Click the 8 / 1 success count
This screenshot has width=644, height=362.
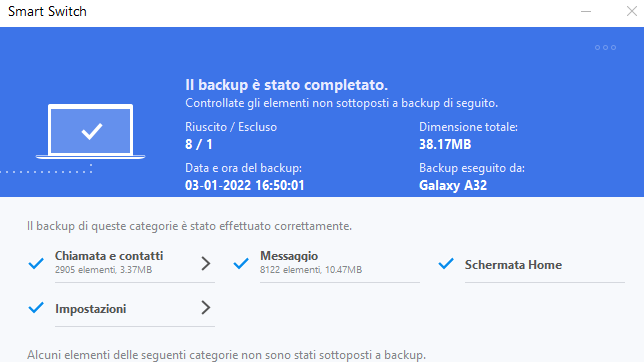click(199, 145)
